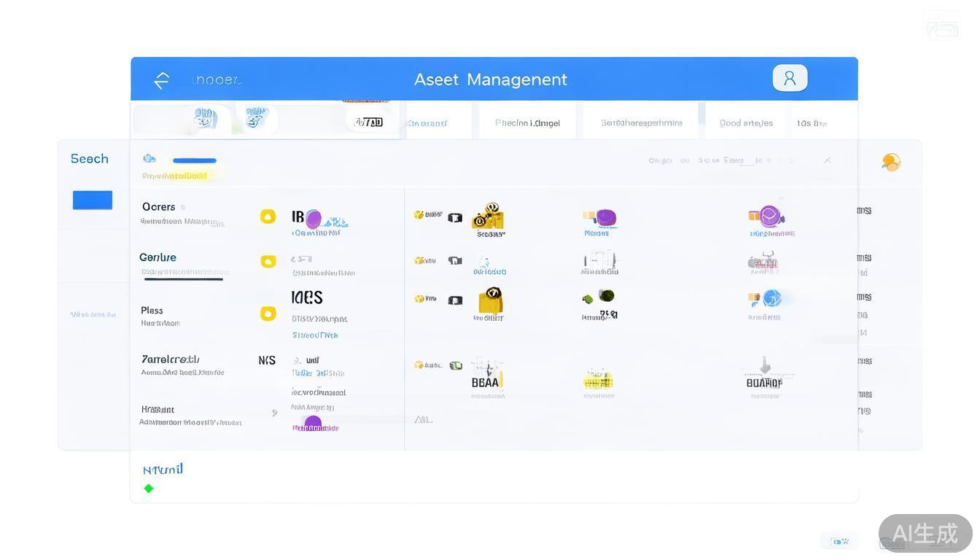
Task: Open the Zarrelcre list entry
Action: coord(170,359)
